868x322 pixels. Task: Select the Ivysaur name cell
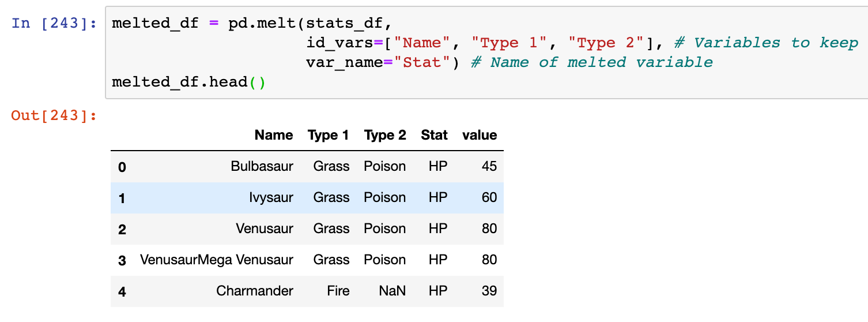271,197
